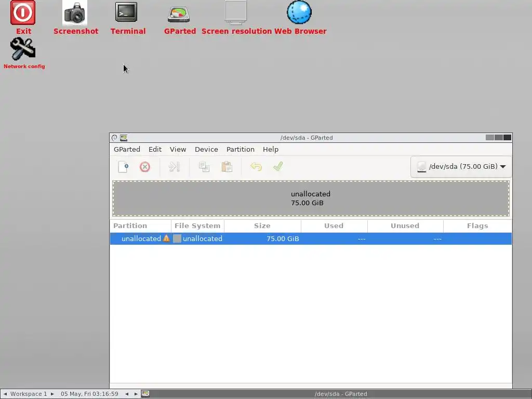The width and height of the screenshot is (532, 399).
Task: Open the Partition menu
Action: [241, 149]
